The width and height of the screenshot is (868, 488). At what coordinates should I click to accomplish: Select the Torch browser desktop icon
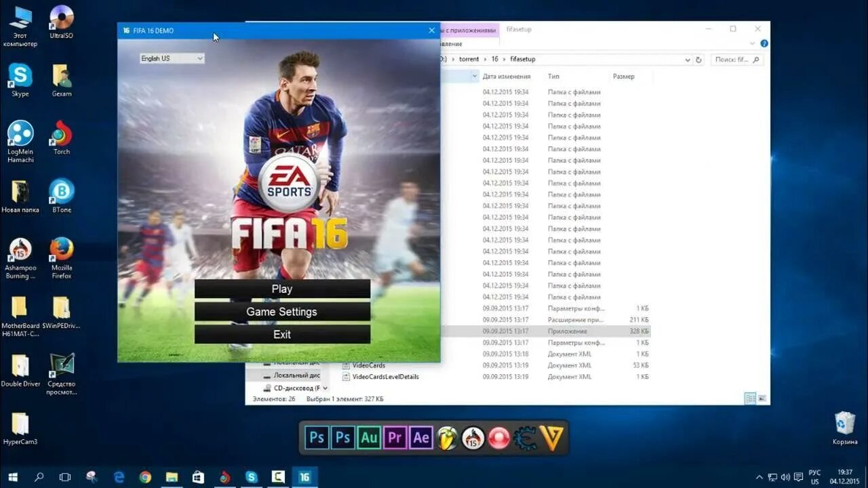tap(62, 138)
